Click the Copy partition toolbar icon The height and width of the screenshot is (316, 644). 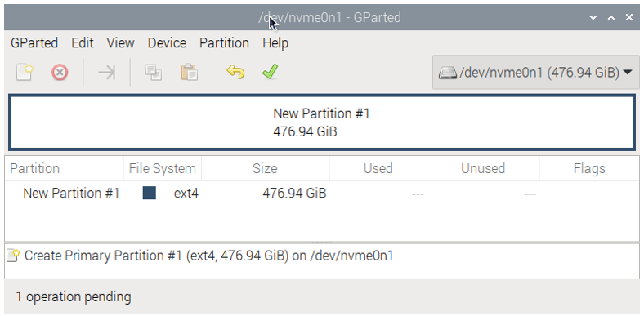coord(153,73)
